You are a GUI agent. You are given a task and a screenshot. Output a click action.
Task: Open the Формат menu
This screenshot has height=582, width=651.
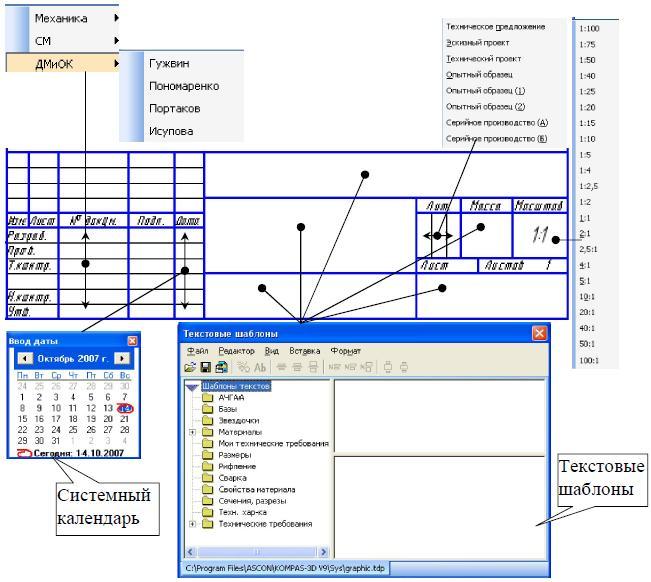(345, 351)
